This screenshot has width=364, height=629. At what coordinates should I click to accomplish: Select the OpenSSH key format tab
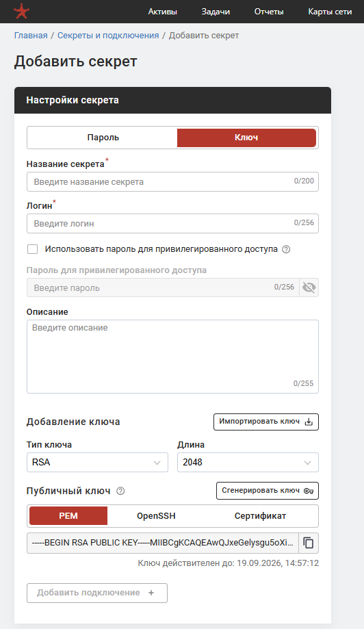(156, 516)
